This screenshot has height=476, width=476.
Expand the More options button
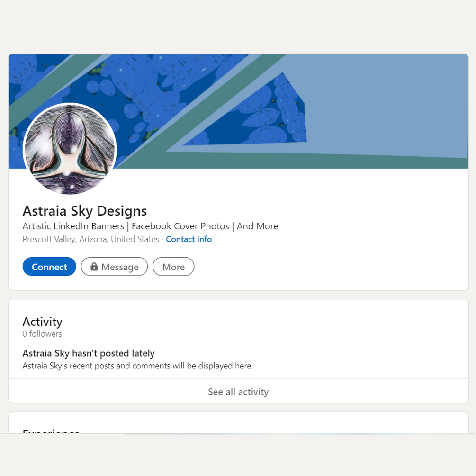click(x=173, y=267)
